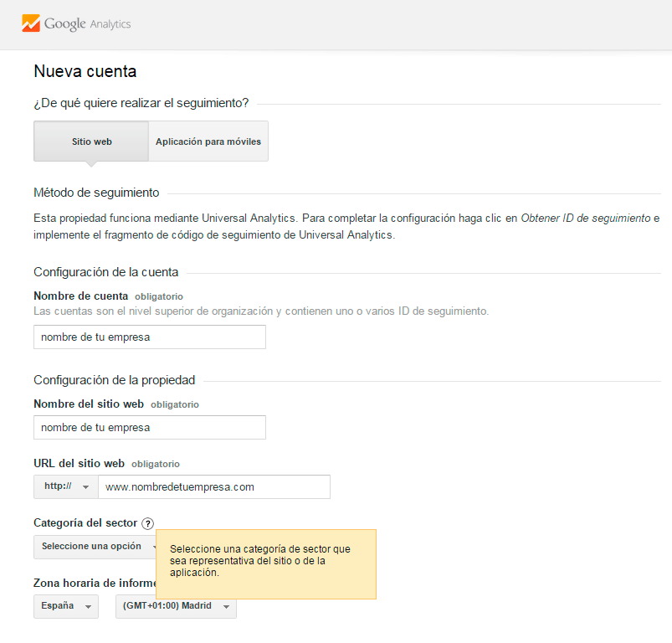Click the Configuración de la cuenta heading
The image size is (672, 643).
(105, 271)
